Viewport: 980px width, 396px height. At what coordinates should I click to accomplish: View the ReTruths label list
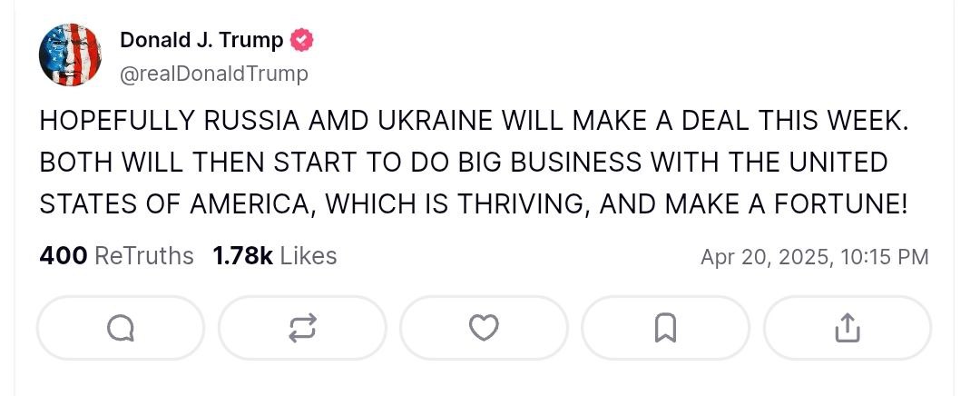coord(144,257)
